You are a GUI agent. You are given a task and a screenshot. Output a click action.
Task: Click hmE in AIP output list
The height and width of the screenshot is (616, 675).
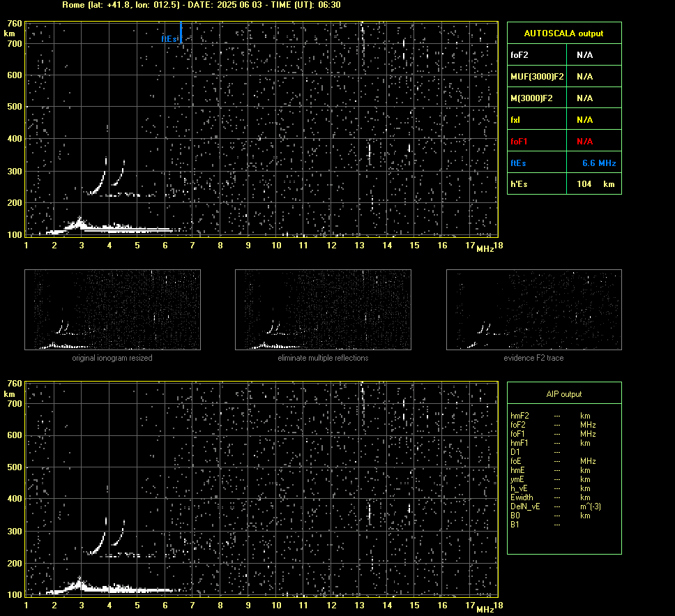[518, 470]
